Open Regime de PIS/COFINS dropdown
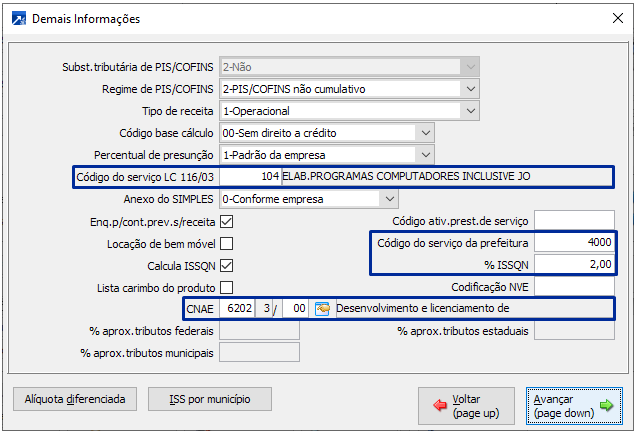Screen dimensions: 637x435 tap(470, 89)
